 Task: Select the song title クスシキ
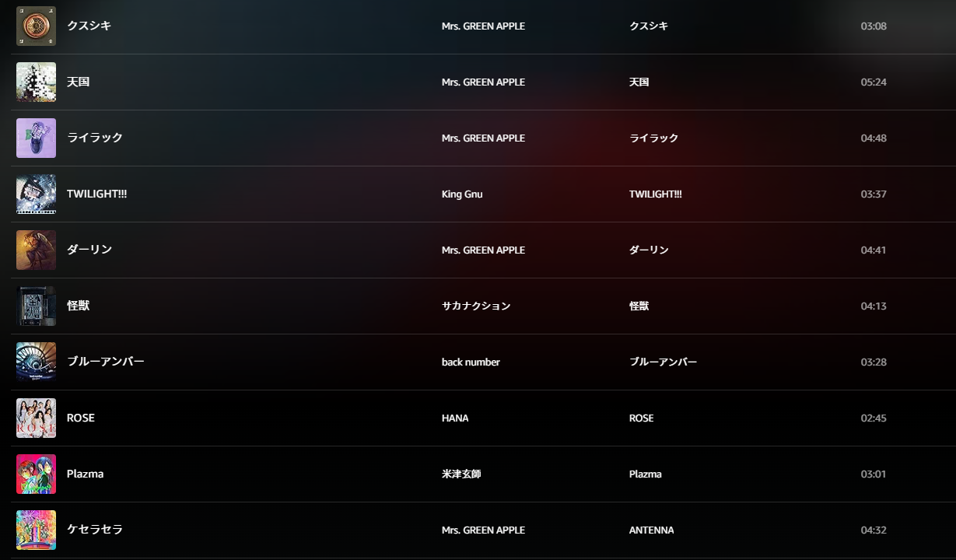(x=89, y=26)
